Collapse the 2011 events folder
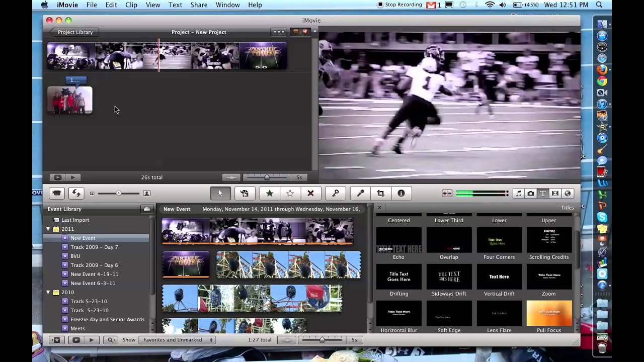Viewport: 644px width, 362px height. coord(49,229)
